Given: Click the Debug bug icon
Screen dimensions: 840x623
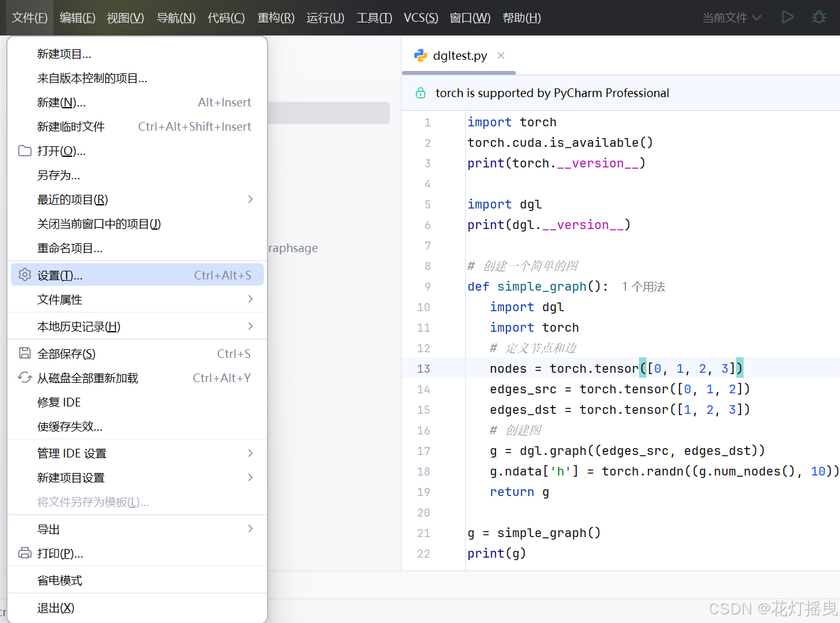Looking at the screenshot, I should click(x=819, y=17).
